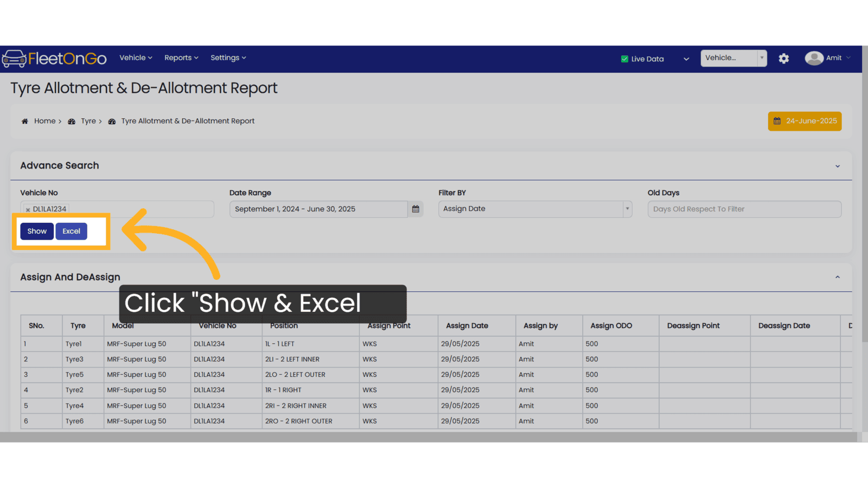The height and width of the screenshot is (488, 868).
Task: Click position '1L - 1 LEFT' cell
Action: coord(310,344)
